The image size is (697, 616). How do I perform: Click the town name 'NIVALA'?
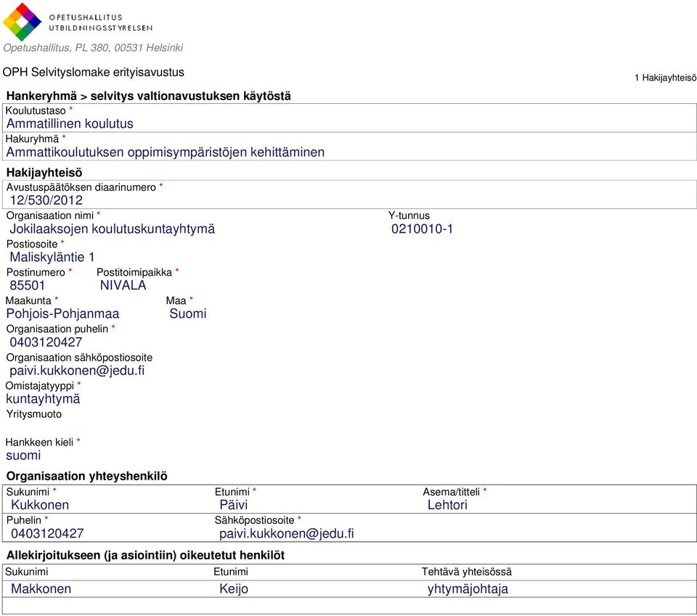click(x=123, y=286)
